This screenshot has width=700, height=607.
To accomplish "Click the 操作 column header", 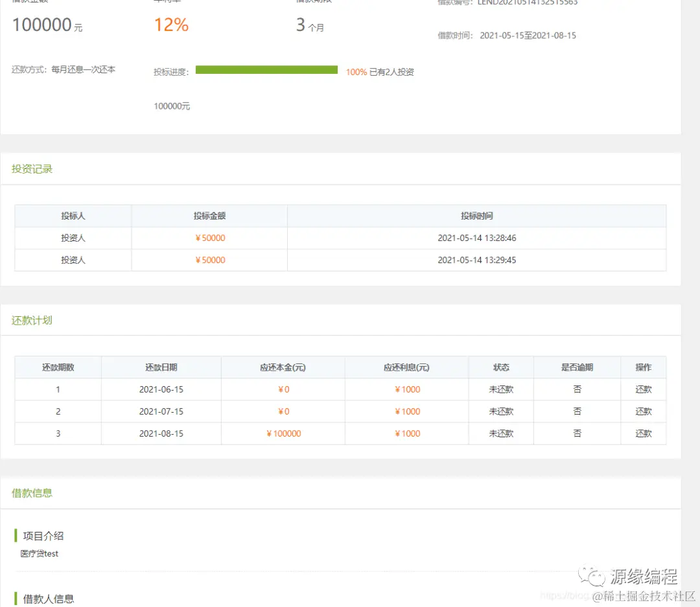I will (644, 367).
